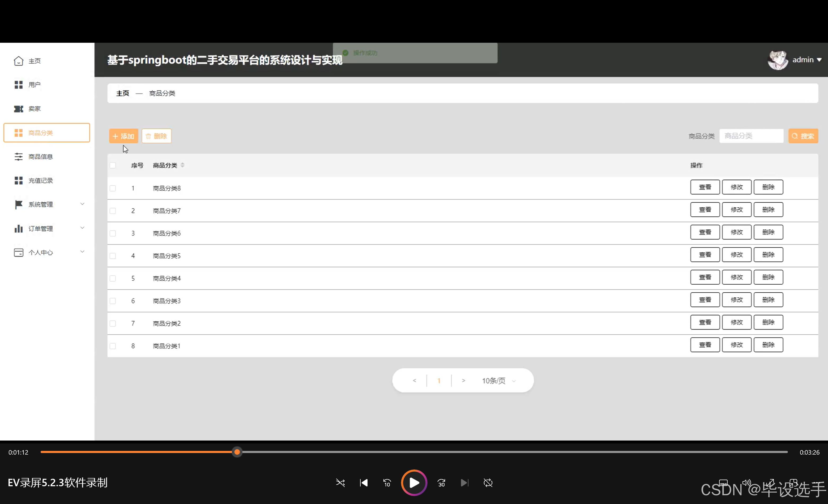This screenshot has width=828, height=504.
Task: Select page number 1 in pagination
Action: pos(439,381)
